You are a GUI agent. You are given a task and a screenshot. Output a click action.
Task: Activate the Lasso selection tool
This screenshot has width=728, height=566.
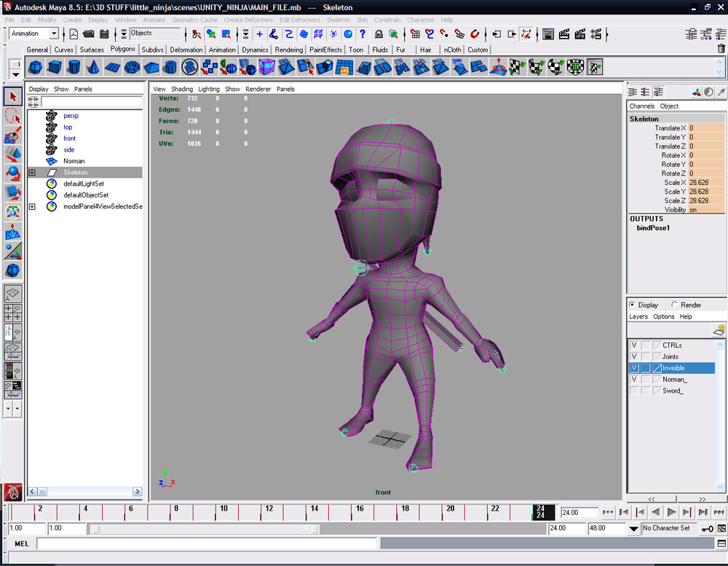click(12, 116)
